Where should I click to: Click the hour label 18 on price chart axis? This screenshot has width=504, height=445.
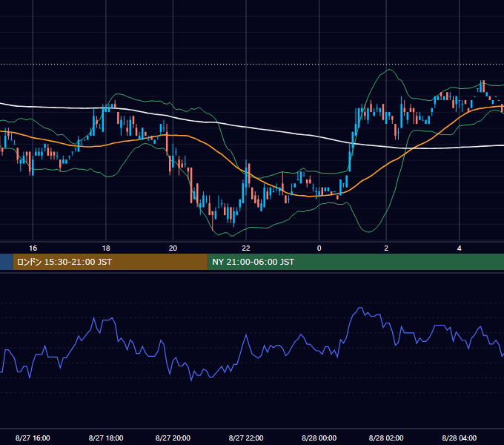[x=106, y=248]
